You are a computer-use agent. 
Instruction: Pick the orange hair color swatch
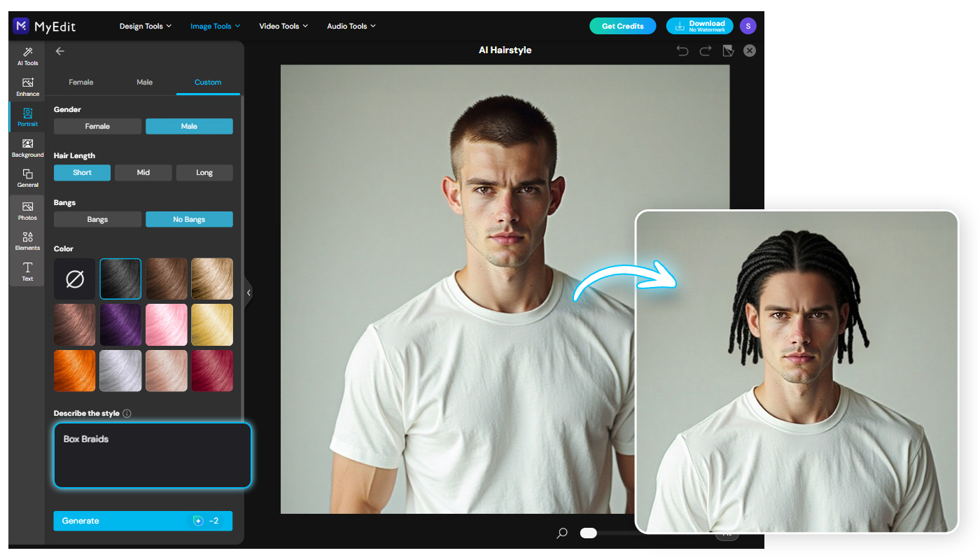click(75, 371)
